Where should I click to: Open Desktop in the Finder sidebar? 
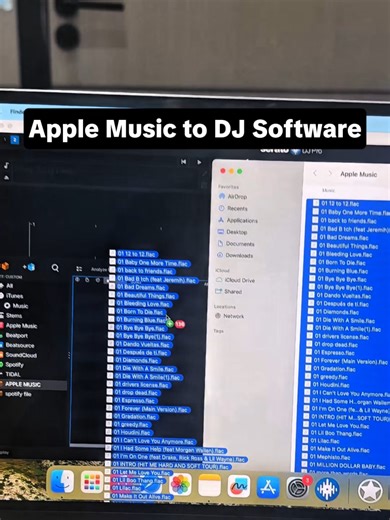click(232, 232)
